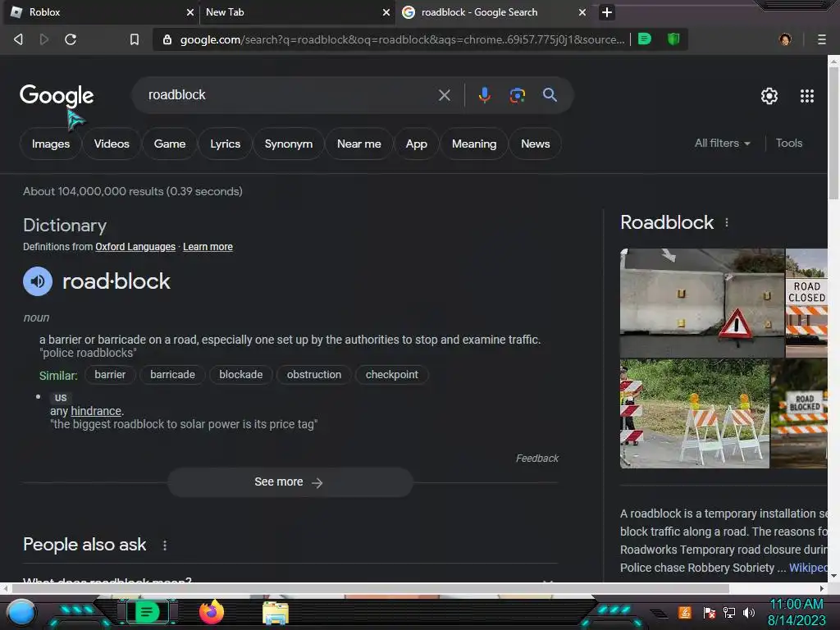Open the orange striped barricades image thumbnail
Screen dimensions: 840x630
click(x=694, y=413)
